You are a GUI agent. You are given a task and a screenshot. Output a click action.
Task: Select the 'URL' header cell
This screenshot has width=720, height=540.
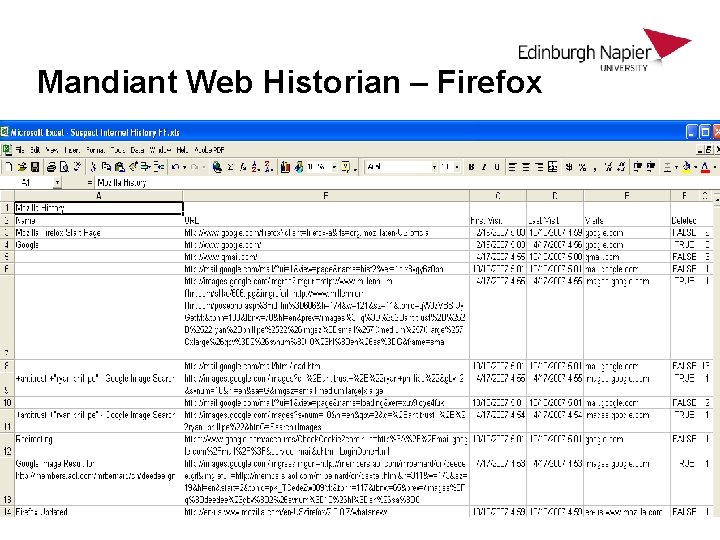coord(326,220)
